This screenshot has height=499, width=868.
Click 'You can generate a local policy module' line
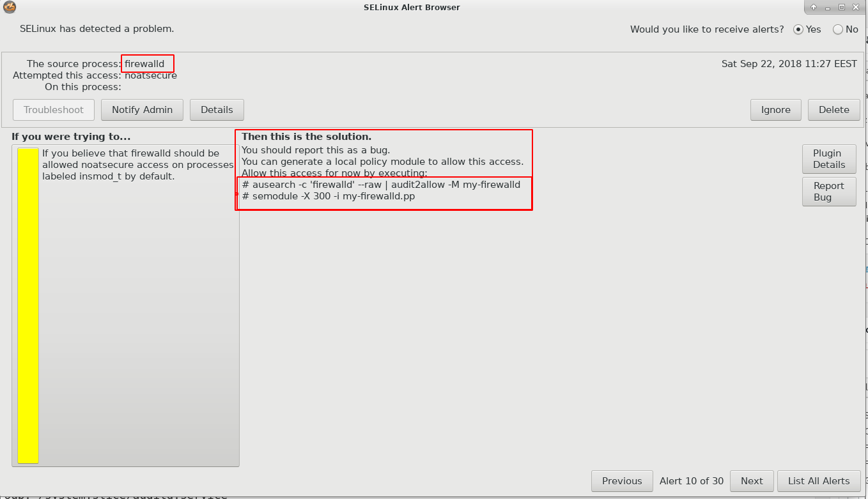tap(383, 162)
